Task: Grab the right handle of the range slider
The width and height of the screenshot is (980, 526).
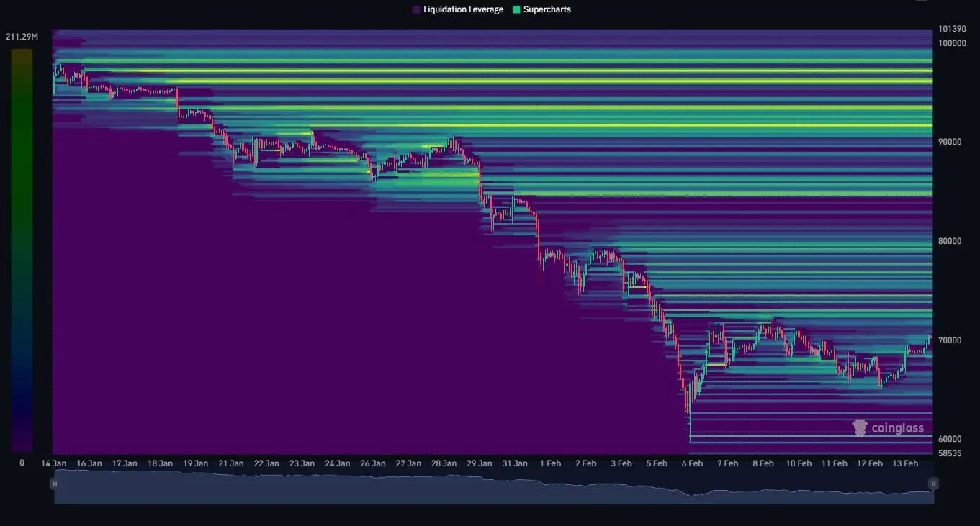Action: coord(933,484)
